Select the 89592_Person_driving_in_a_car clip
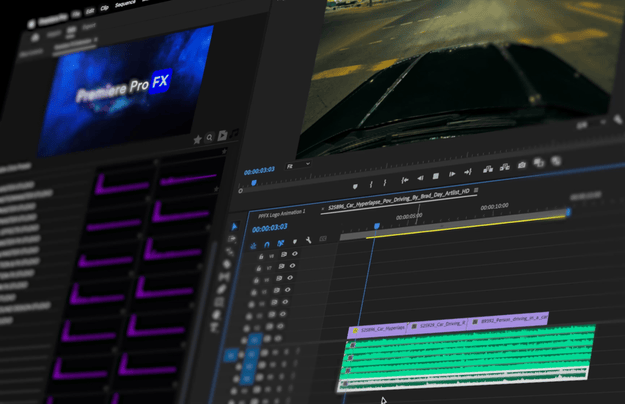 point(509,319)
